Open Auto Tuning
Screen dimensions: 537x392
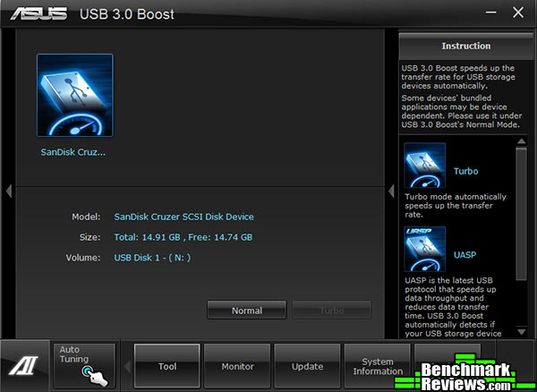[x=84, y=366]
